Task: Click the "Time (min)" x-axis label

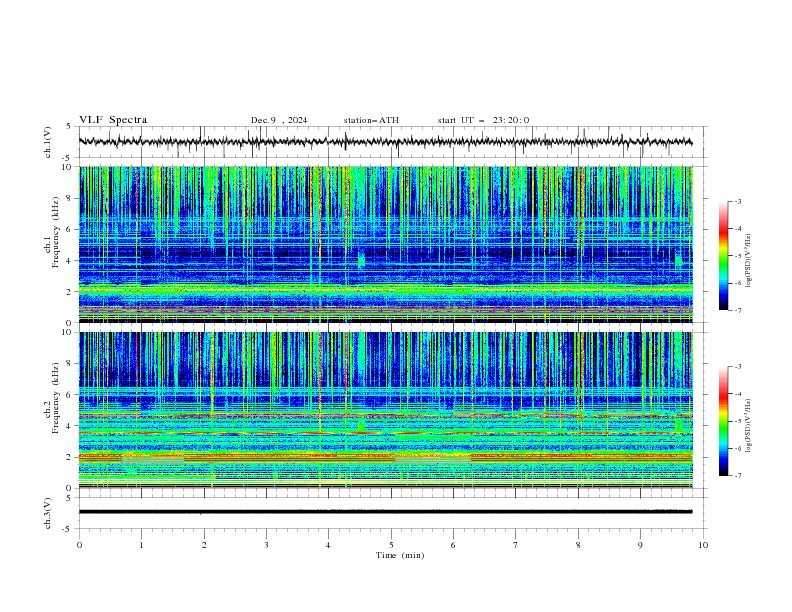Action: tap(400, 555)
